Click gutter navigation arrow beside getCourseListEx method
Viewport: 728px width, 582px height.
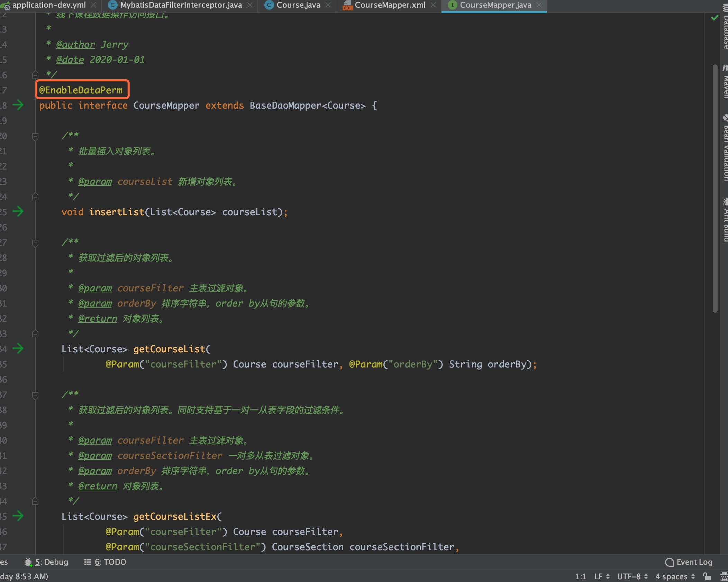(x=18, y=516)
